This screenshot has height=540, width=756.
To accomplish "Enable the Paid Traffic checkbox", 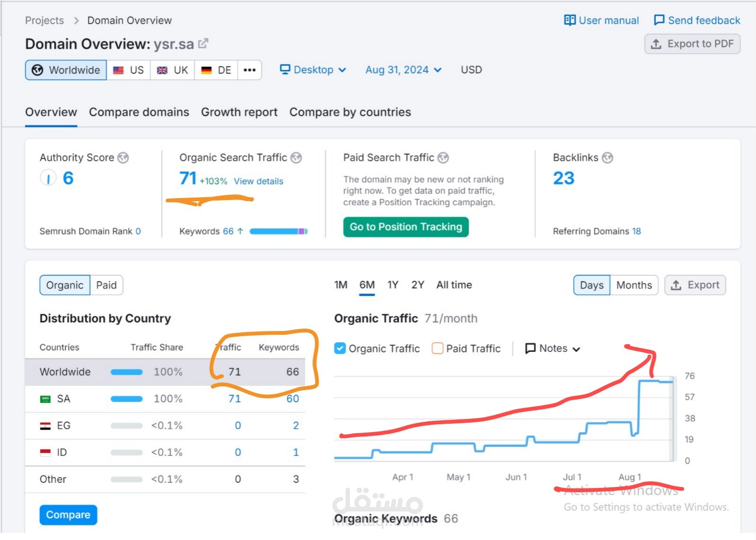I will coord(438,348).
